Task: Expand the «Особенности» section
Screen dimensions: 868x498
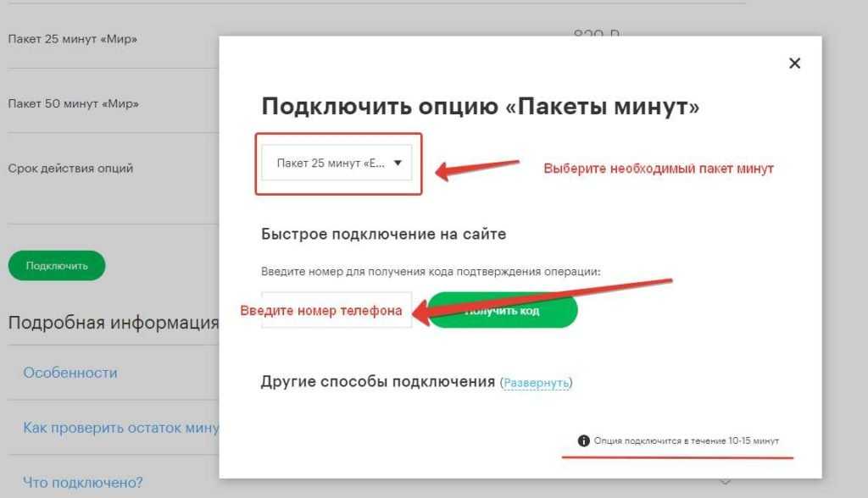Action: [70, 373]
